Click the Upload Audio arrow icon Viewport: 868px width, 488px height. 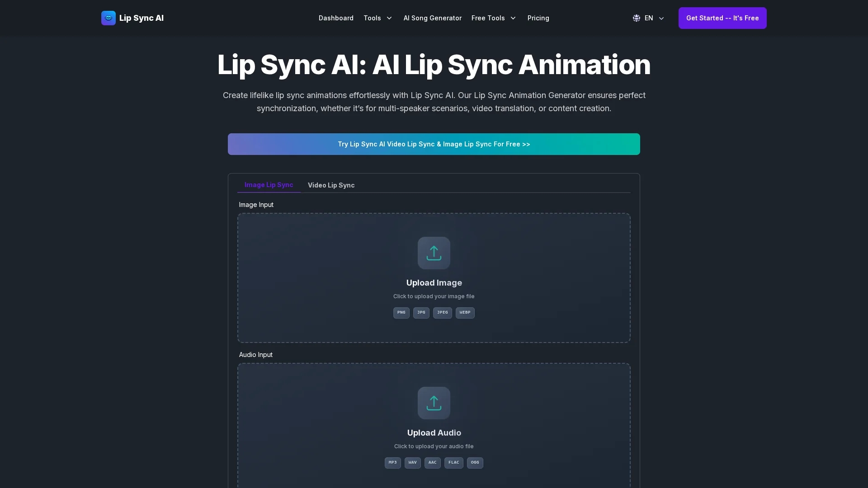click(x=434, y=403)
